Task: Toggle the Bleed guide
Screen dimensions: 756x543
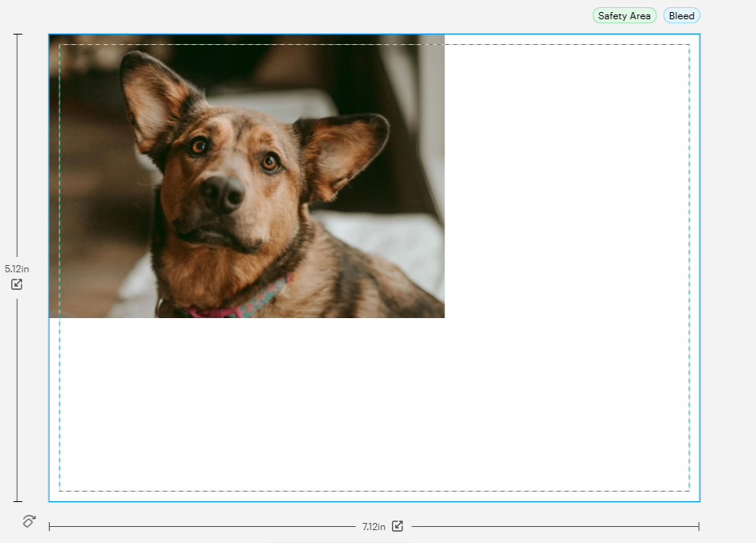Action: coord(681,16)
